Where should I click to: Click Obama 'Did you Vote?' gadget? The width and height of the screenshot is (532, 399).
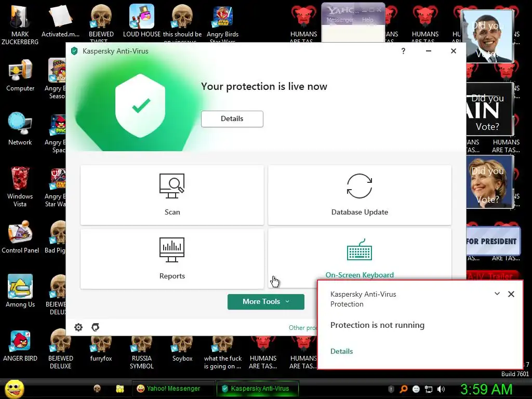click(488, 36)
